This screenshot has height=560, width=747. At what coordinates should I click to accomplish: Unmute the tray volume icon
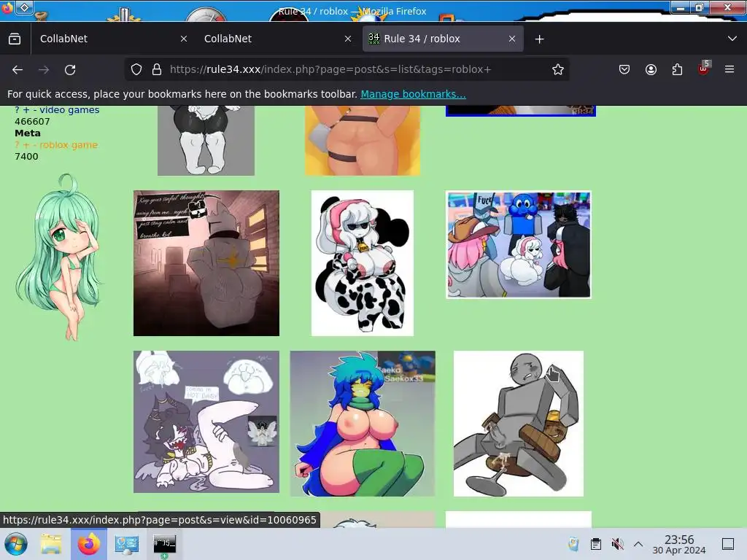(617, 544)
